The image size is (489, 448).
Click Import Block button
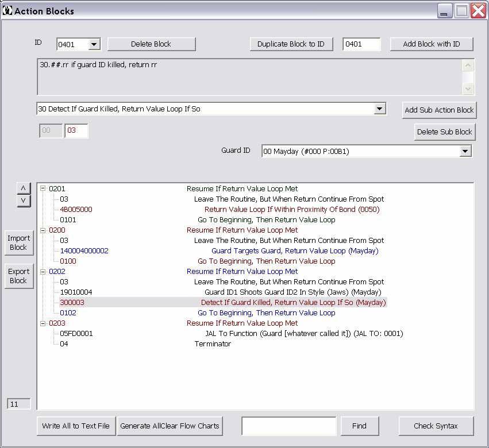point(19,242)
